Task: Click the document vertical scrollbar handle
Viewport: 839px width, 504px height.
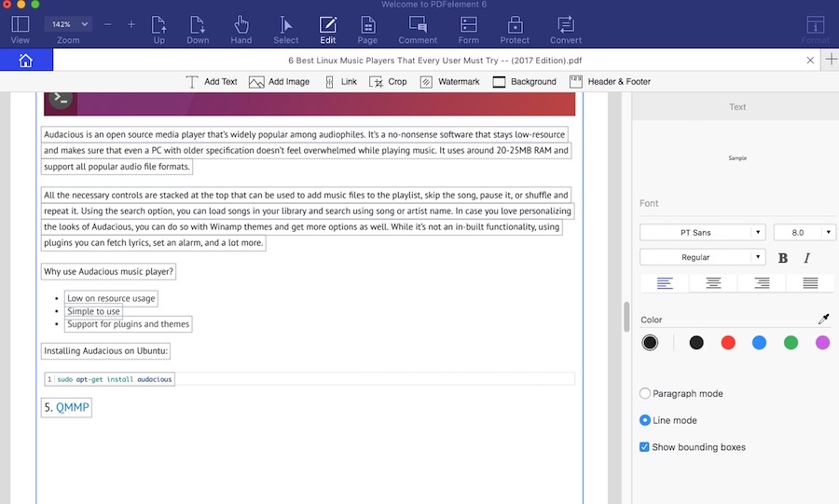Action: pyautogui.click(x=626, y=317)
